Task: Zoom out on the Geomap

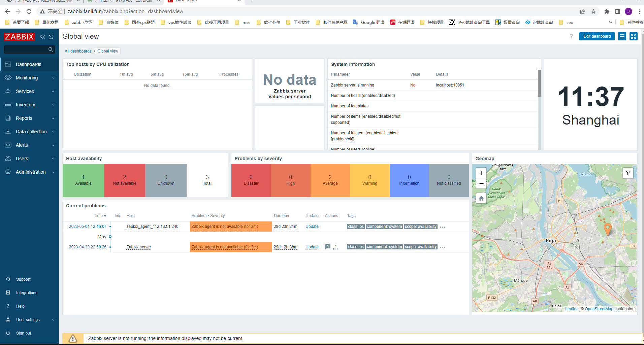Action: point(481,183)
